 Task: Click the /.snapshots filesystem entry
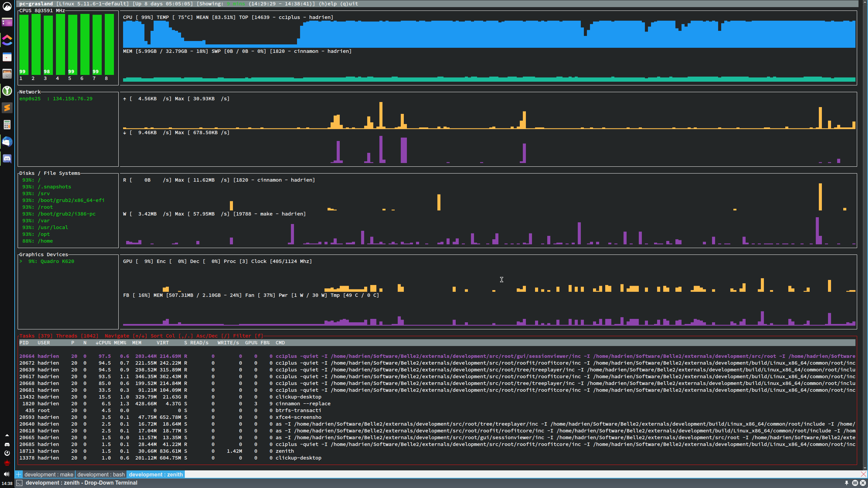point(46,187)
